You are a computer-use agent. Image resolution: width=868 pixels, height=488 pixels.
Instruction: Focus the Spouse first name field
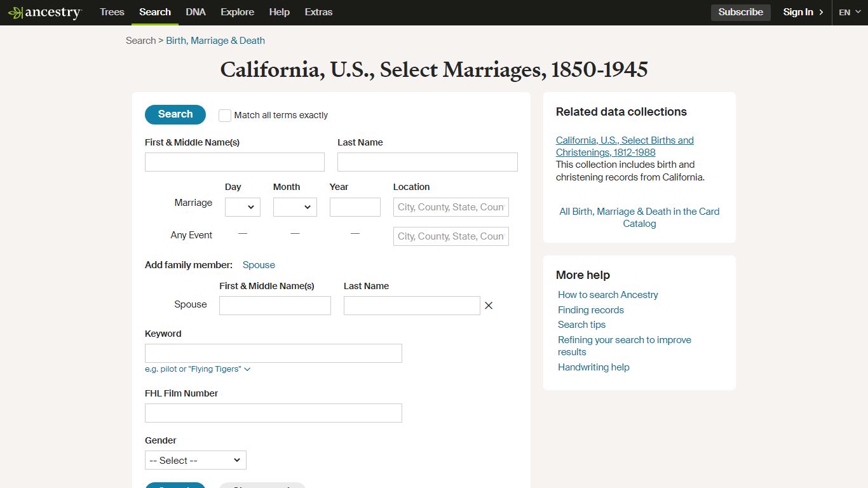pos(275,306)
